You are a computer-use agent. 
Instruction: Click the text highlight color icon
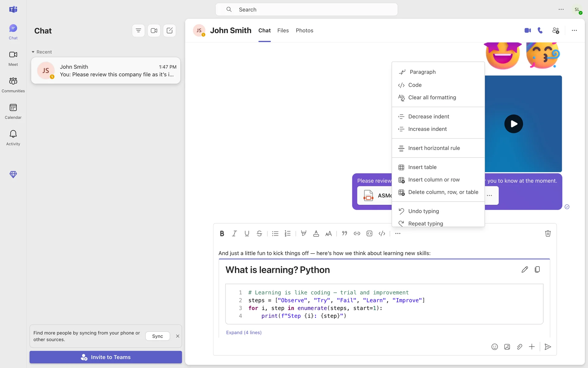tap(303, 234)
